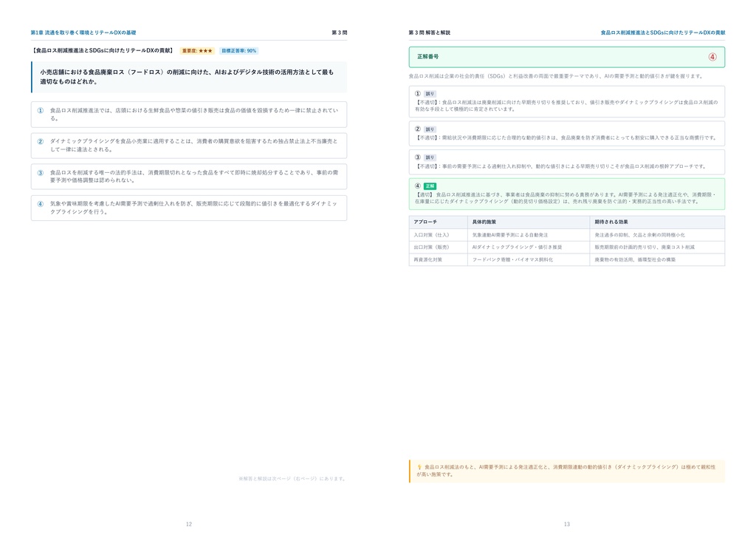
Task: Click the '重要度: ★★★' importance badge
Action: [x=196, y=51]
